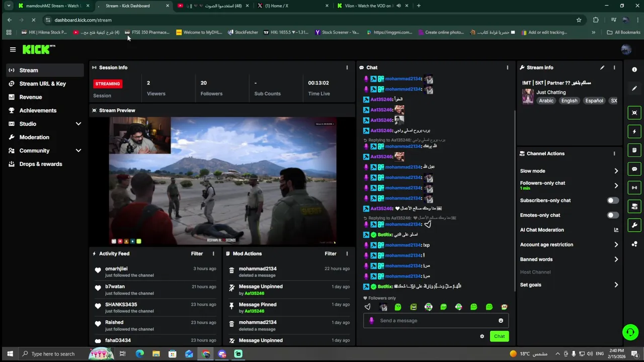The width and height of the screenshot is (644, 362).
Task: Open Session Info options menu
Action: tap(347, 67)
